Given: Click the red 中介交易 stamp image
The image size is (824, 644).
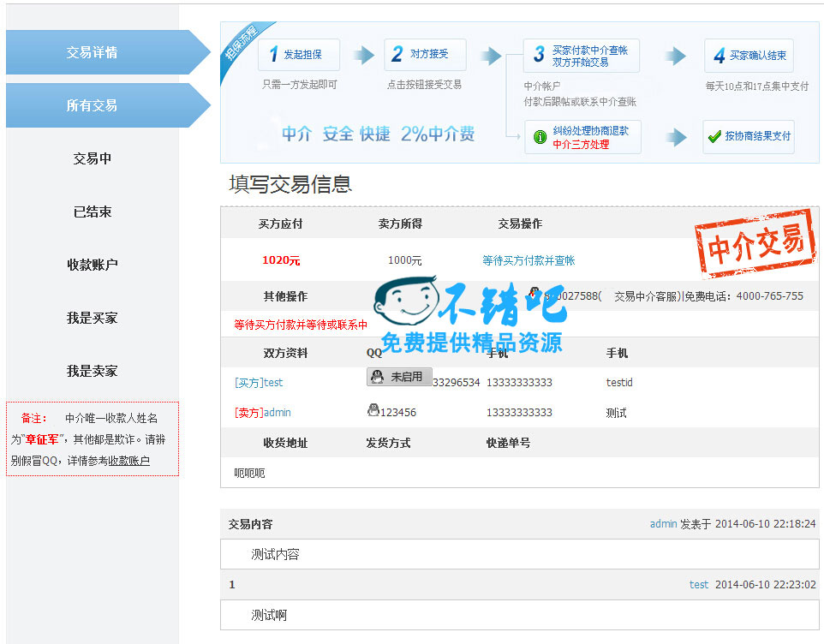Looking at the screenshot, I should click(755, 242).
